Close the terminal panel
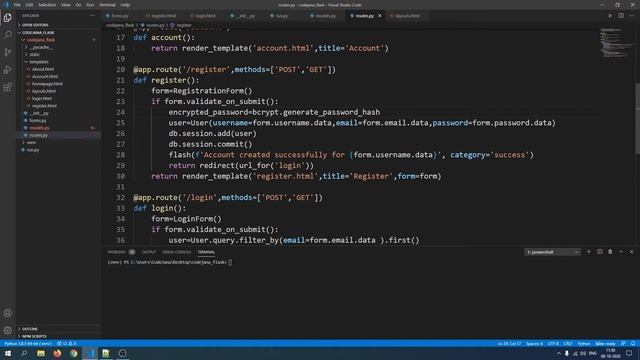The width and height of the screenshot is (640, 360). coord(631,252)
